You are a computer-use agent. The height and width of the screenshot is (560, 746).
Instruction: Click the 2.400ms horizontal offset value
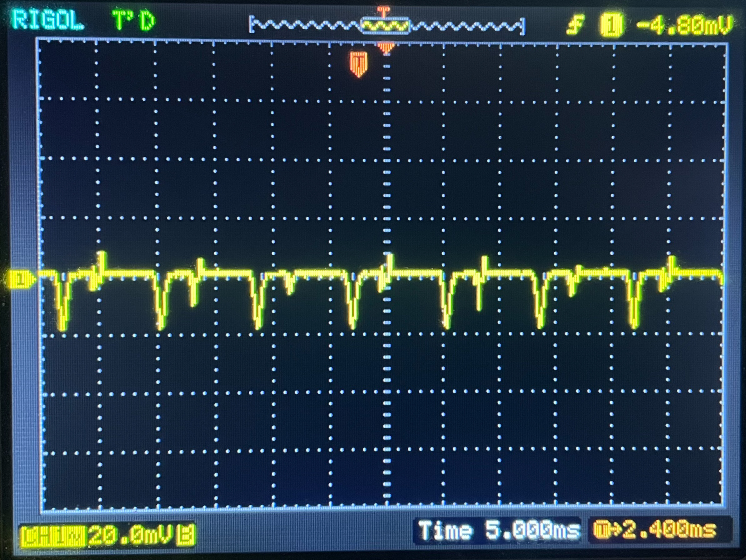point(669,530)
